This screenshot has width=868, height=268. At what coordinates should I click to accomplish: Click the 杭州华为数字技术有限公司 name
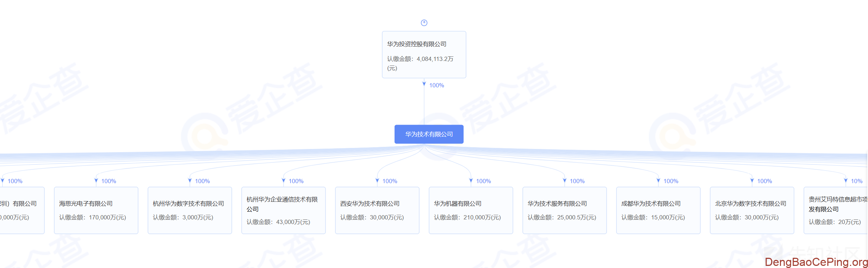tap(188, 204)
